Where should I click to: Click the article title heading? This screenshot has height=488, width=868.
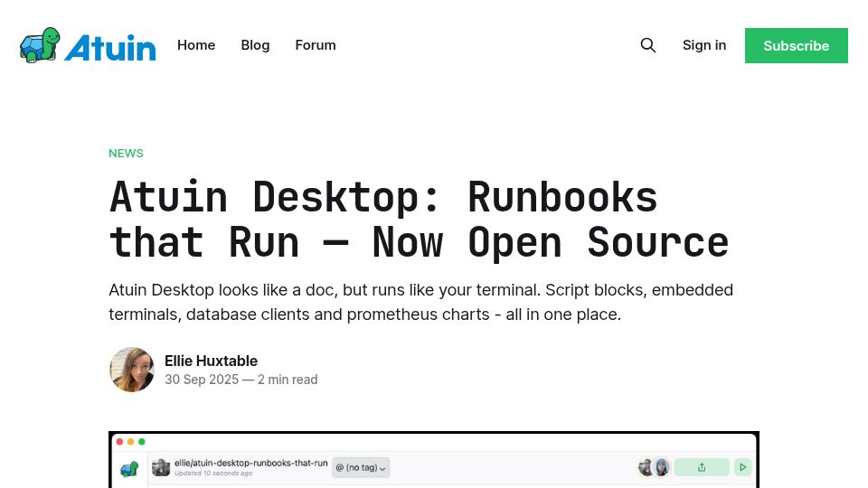[419, 220]
